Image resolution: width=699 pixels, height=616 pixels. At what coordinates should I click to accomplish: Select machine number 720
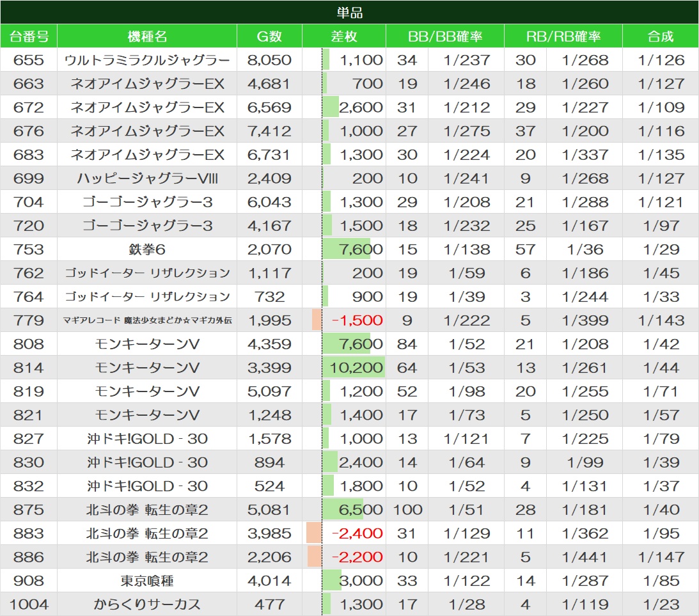[29, 226]
